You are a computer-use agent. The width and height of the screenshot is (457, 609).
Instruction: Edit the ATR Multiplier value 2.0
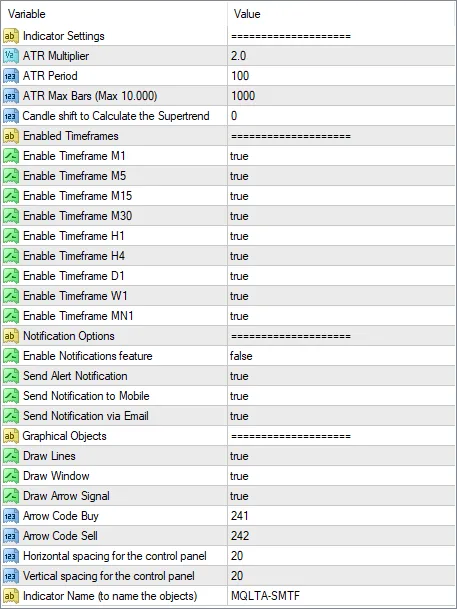(x=238, y=56)
